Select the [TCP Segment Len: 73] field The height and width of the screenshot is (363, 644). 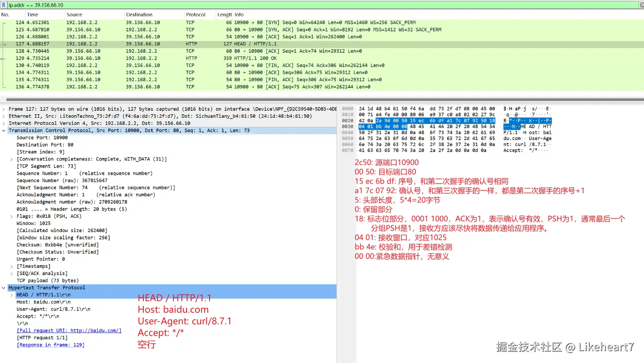46,166
